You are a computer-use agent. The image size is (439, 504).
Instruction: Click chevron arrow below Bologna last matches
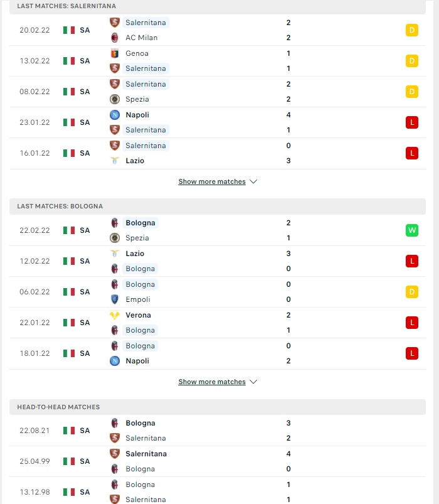253,382
